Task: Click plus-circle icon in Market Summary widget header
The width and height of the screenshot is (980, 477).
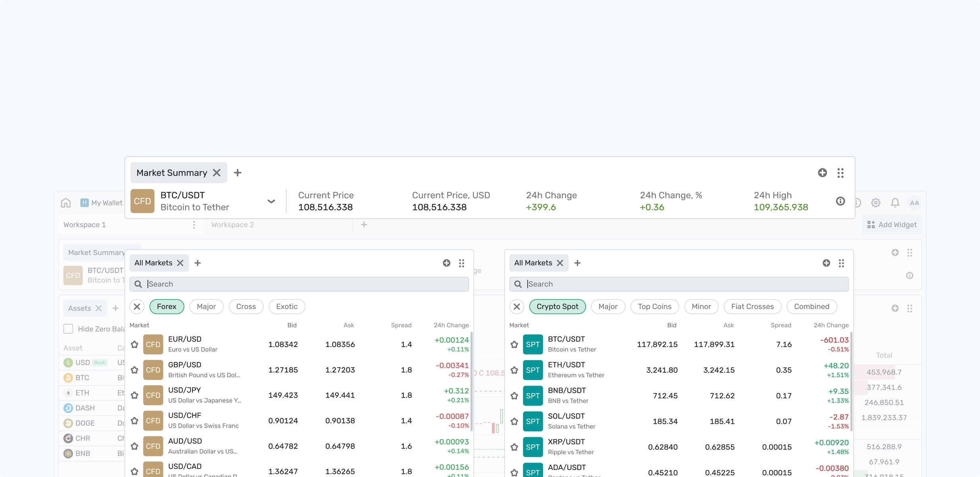Action: [822, 173]
